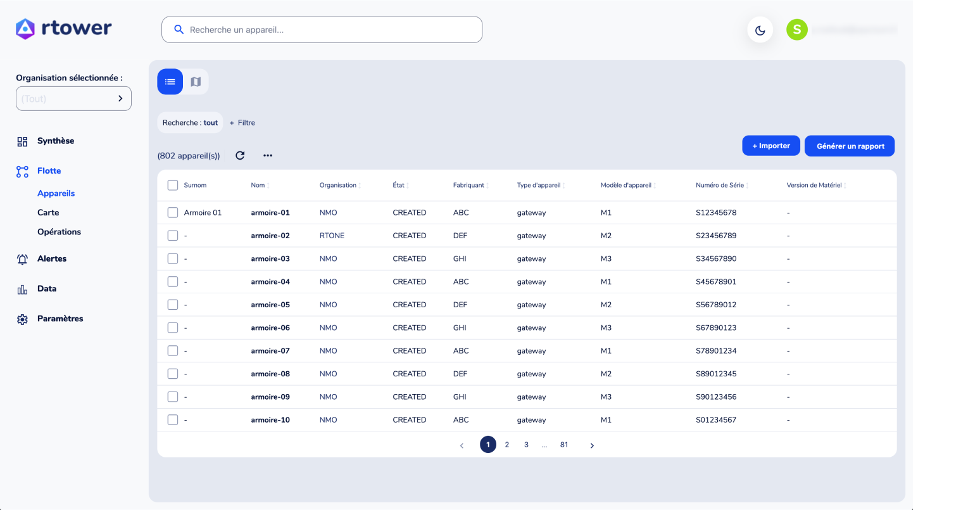Toggle the select-all header checkbox
Viewport: 980px width, 510px height.
click(x=173, y=185)
